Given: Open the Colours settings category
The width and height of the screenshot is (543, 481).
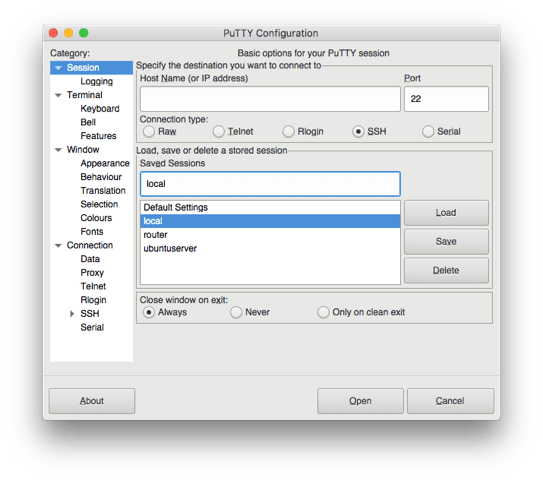Looking at the screenshot, I should click(x=96, y=218).
